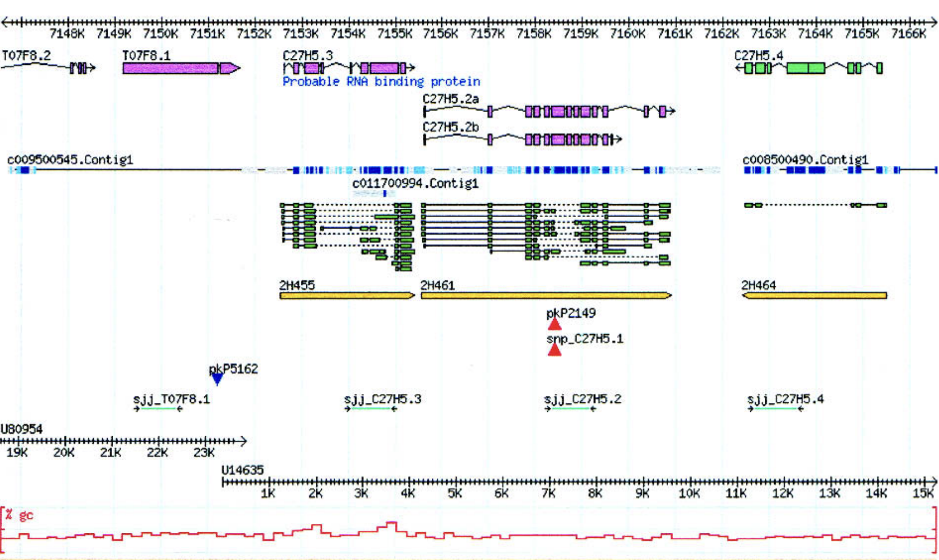Click the red pkP2149 triangle marker
The height and width of the screenshot is (560, 939).
554,324
